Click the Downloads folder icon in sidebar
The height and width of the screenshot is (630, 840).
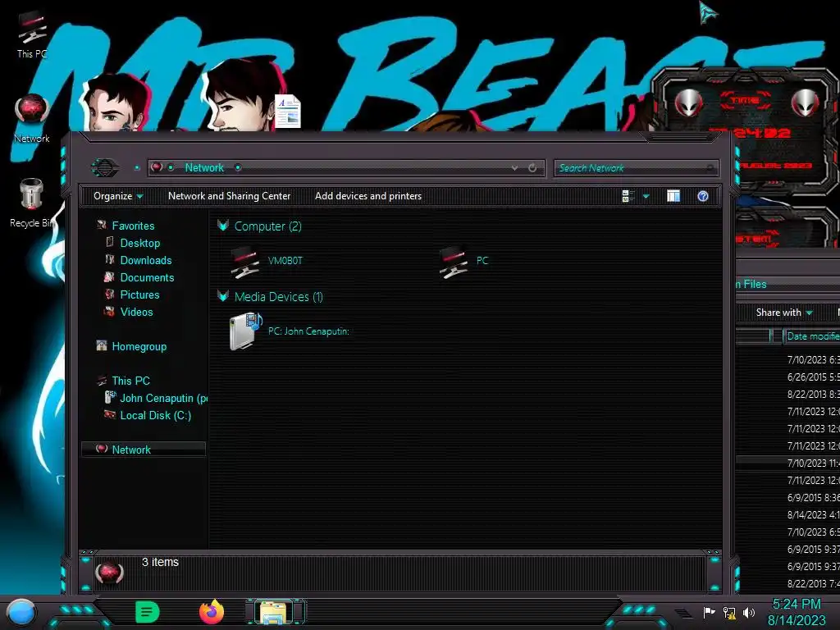click(110, 260)
